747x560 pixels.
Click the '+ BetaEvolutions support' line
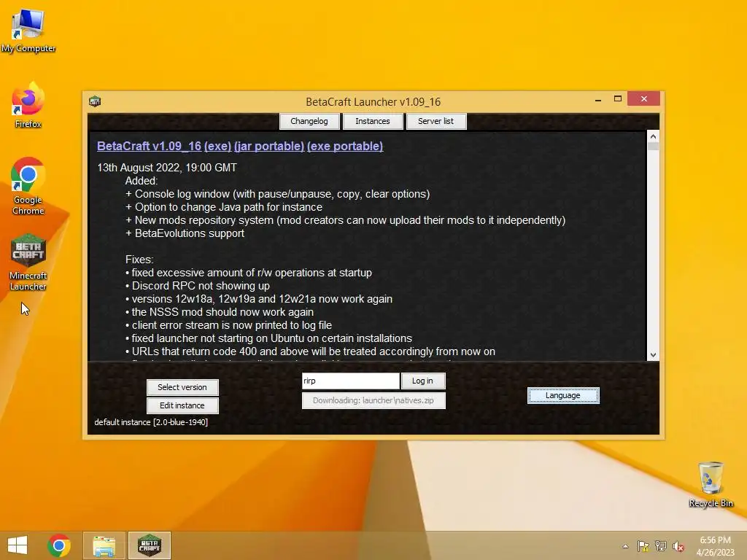185,233
